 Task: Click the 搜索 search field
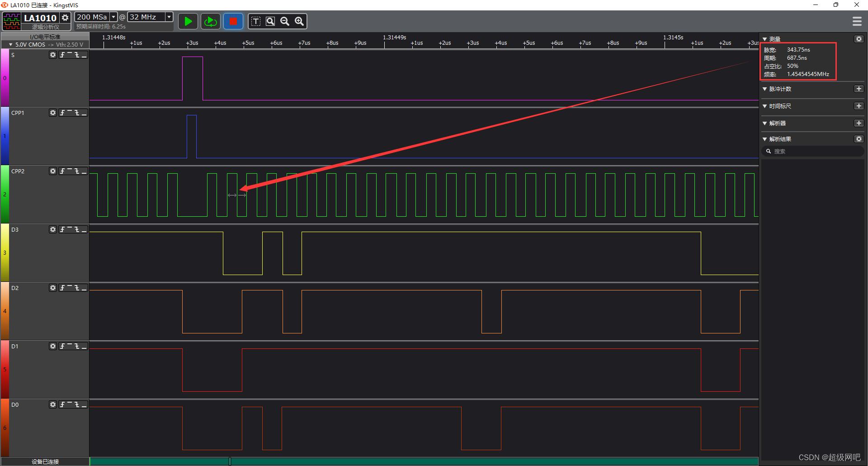tap(814, 152)
